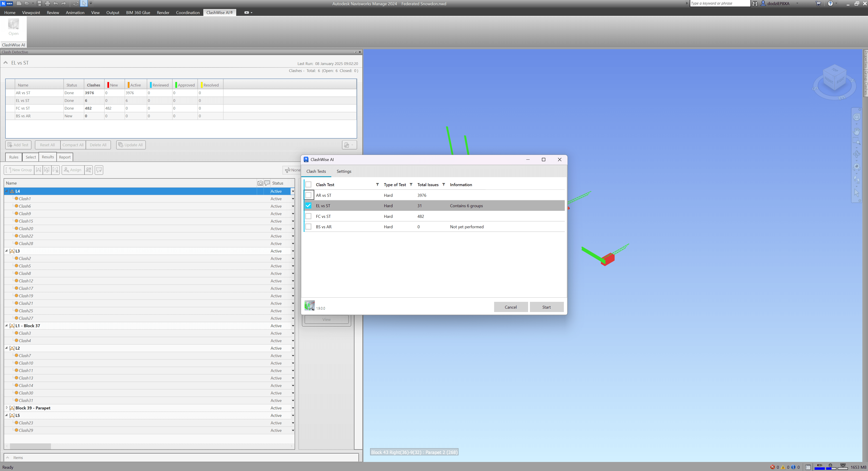Filter the Clash Test column
Image resolution: width=868 pixels, height=471 pixels.
[x=377, y=185]
